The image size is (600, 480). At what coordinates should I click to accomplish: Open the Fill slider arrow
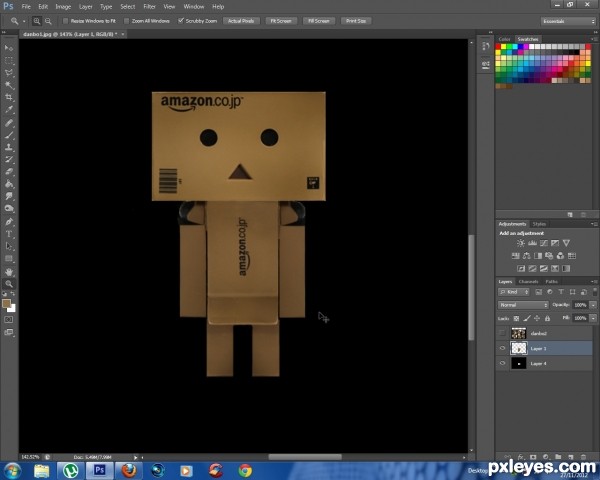click(593, 318)
